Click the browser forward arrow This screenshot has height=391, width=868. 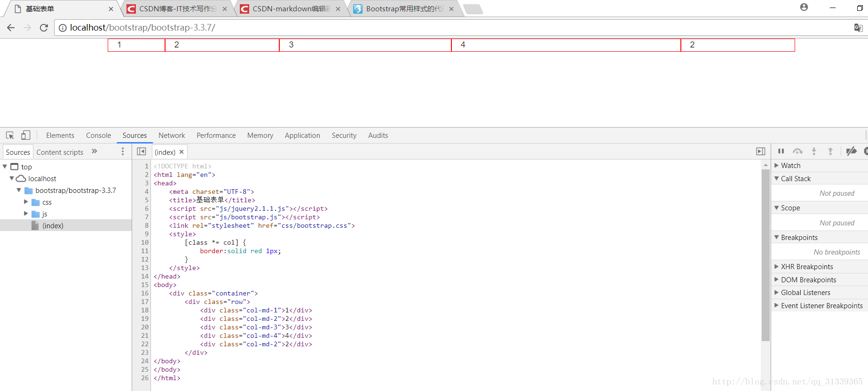tap(27, 28)
